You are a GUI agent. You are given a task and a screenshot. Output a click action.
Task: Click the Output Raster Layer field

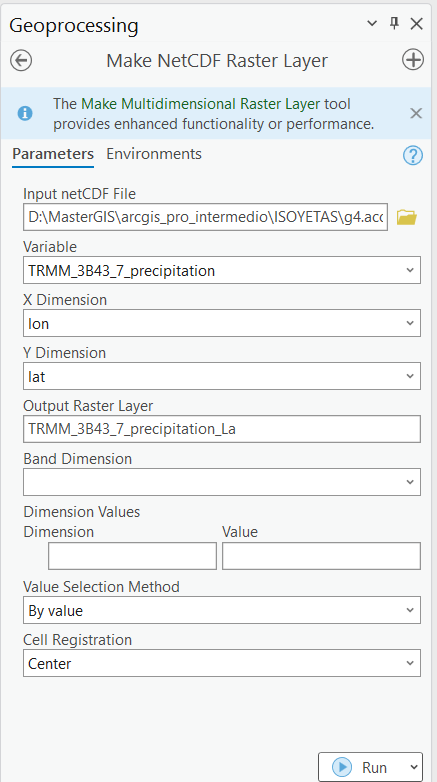pyautogui.click(x=222, y=429)
